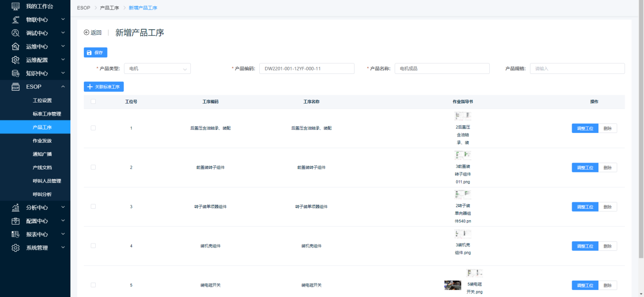Click the 知识中心 database icon
Image resolution: width=644 pixels, height=297 pixels.
(x=15, y=73)
